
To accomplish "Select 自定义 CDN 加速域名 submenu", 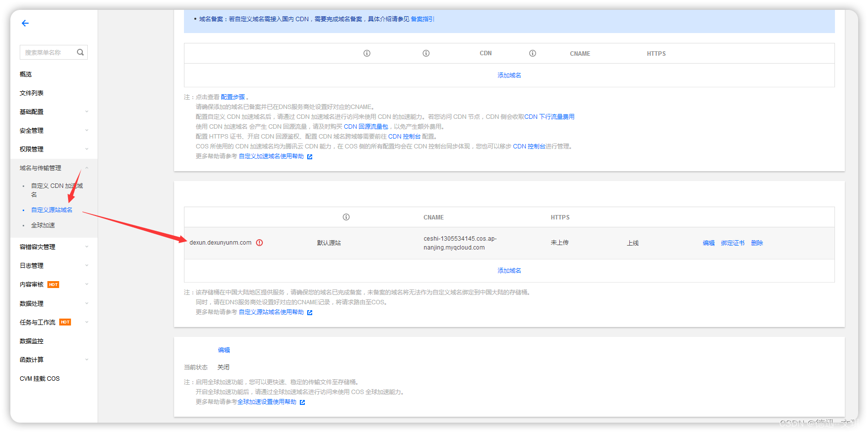I will [x=57, y=190].
